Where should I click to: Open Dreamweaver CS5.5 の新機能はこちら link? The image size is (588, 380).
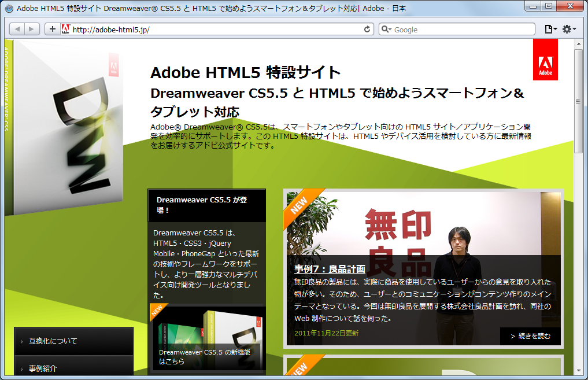(204, 357)
